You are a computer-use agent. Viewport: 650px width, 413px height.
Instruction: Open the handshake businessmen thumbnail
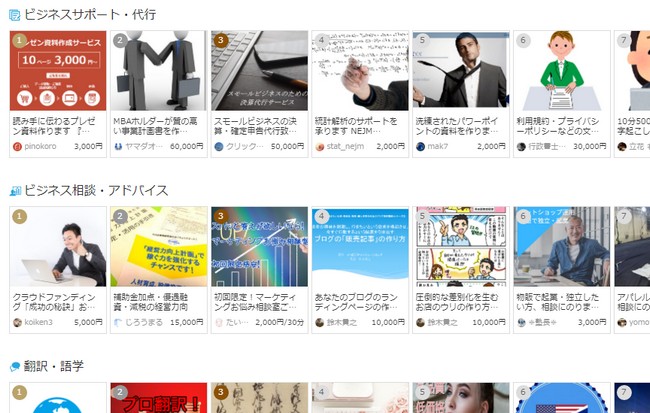pyautogui.click(x=158, y=70)
